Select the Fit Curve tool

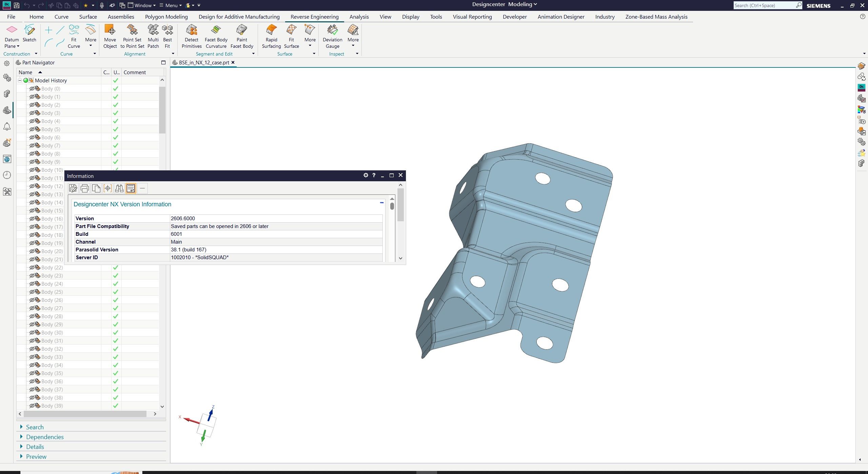tap(74, 36)
